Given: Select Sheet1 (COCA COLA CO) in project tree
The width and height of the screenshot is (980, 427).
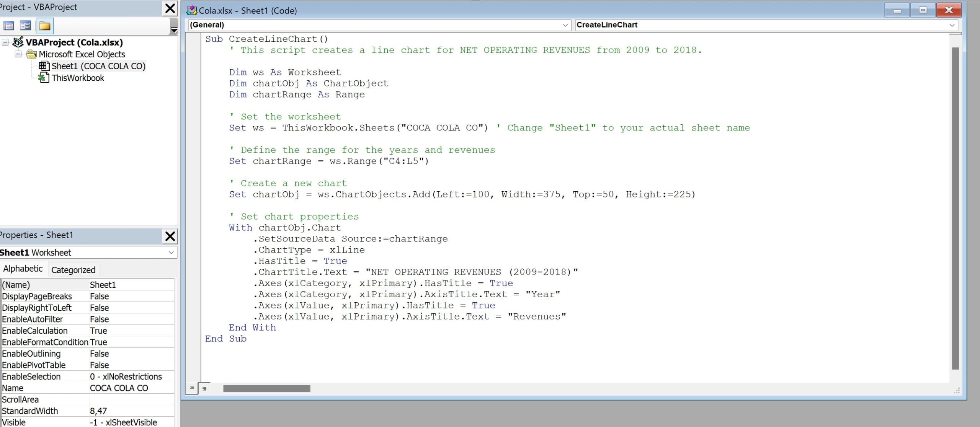Looking at the screenshot, I should 98,66.
